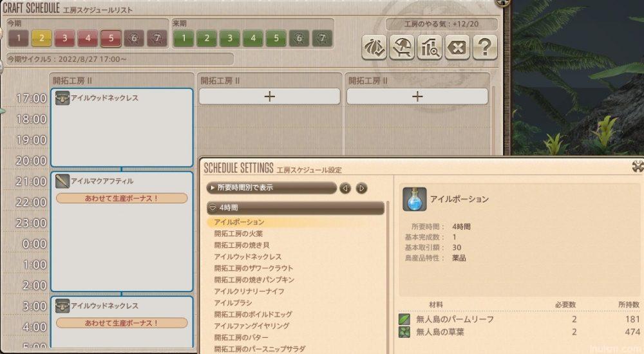Click the rest day beach umbrella icon
This screenshot has height=354, width=644.
tap(401, 48)
